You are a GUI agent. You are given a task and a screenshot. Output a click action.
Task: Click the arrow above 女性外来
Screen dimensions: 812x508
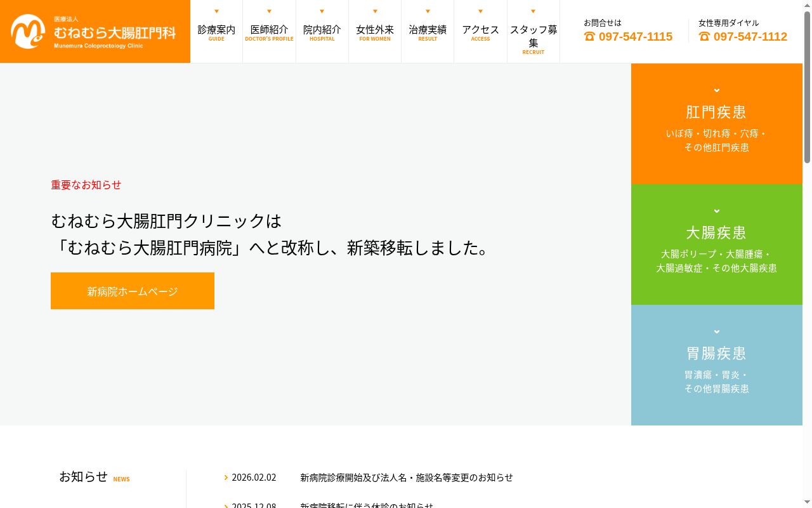click(x=375, y=11)
